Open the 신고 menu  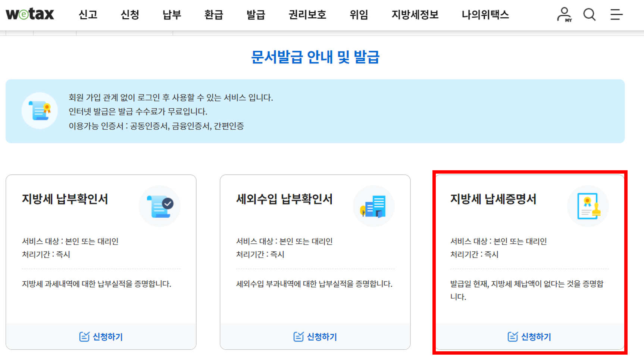tap(88, 14)
